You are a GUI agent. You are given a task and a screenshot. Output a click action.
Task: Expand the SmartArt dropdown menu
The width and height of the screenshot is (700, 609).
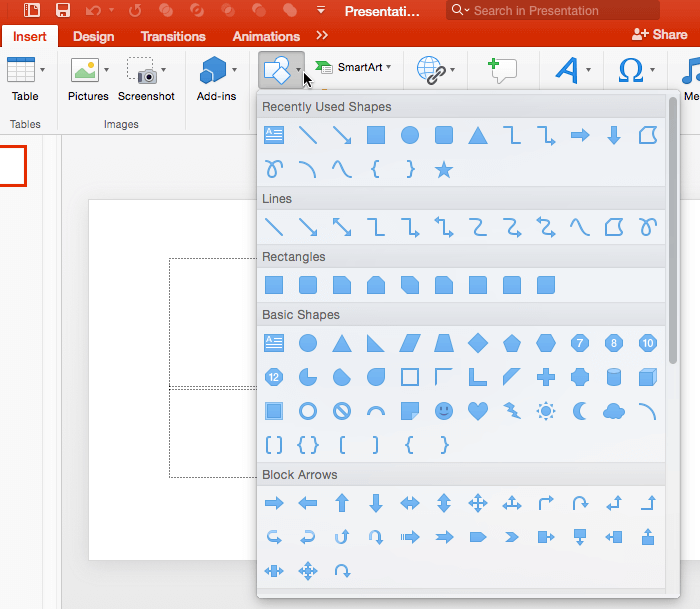point(389,68)
